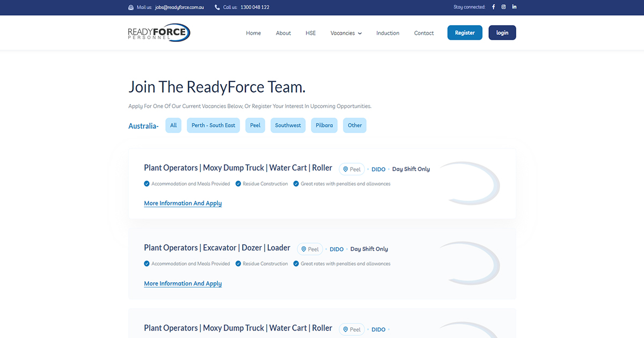This screenshot has height=338, width=644.
Task: Click the mail envelope icon beside Mail us
Action: click(130, 7)
